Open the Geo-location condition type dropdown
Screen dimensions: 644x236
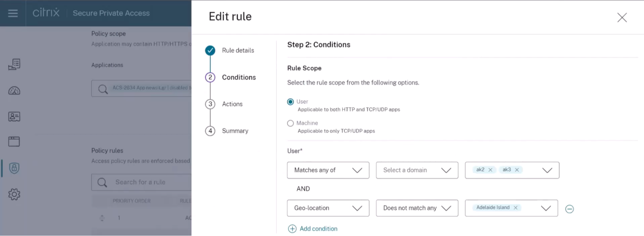click(328, 208)
